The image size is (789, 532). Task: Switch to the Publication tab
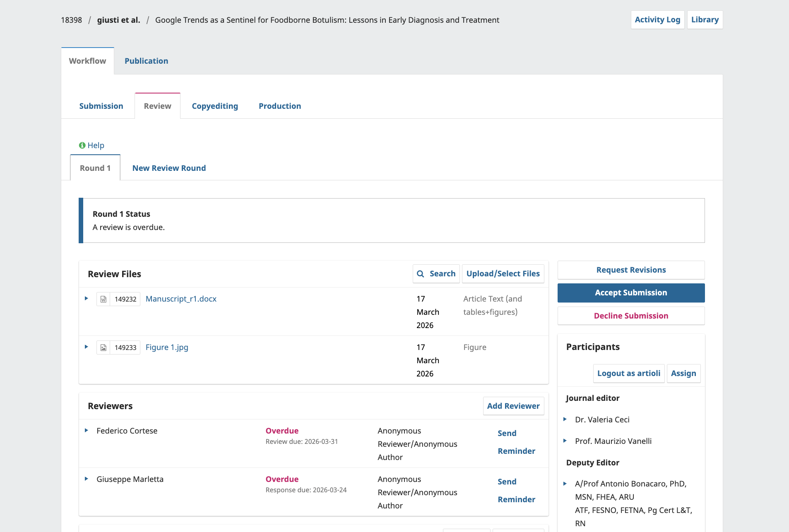click(x=146, y=61)
